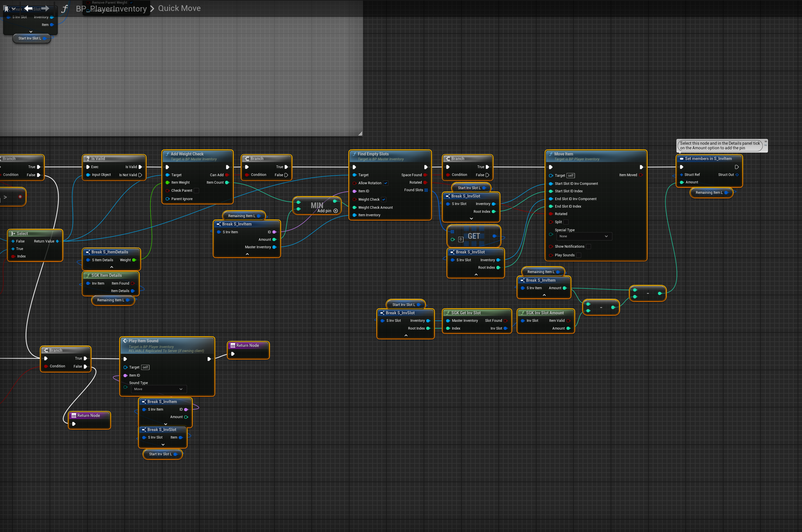Click the GET node index field
This screenshot has height=532, width=802.
tap(460, 239)
